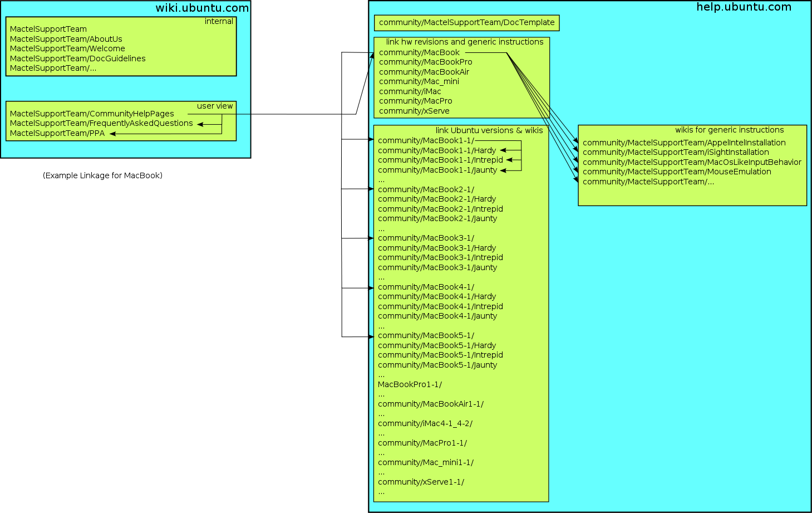
Task: Select community/Mac_mini entry
Action: 419,81
